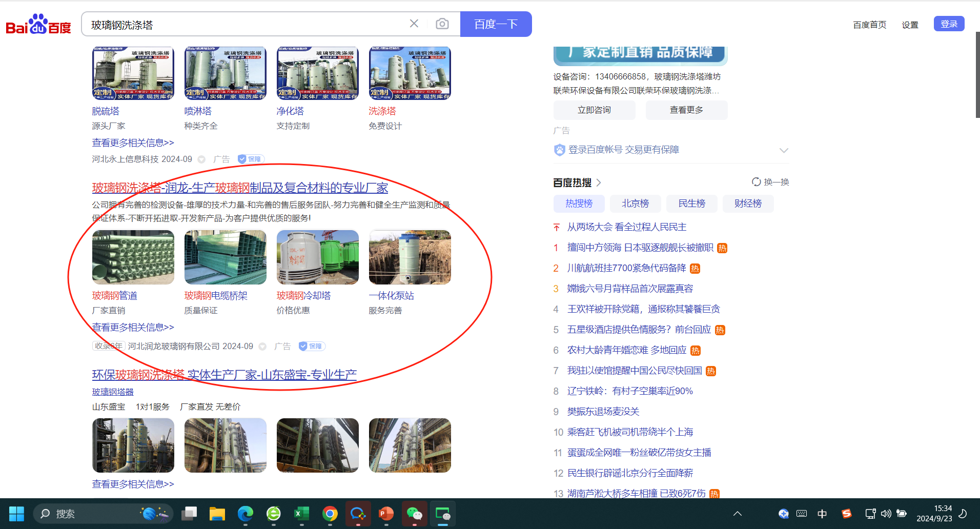980x529 pixels.
Task: Open 嫦娥六号月背样品首次展露真容
Action: coord(630,289)
